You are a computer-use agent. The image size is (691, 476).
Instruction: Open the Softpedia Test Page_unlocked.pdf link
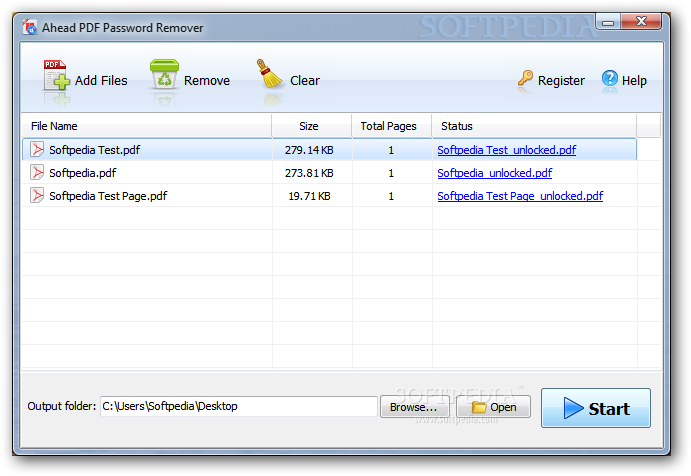[520, 196]
